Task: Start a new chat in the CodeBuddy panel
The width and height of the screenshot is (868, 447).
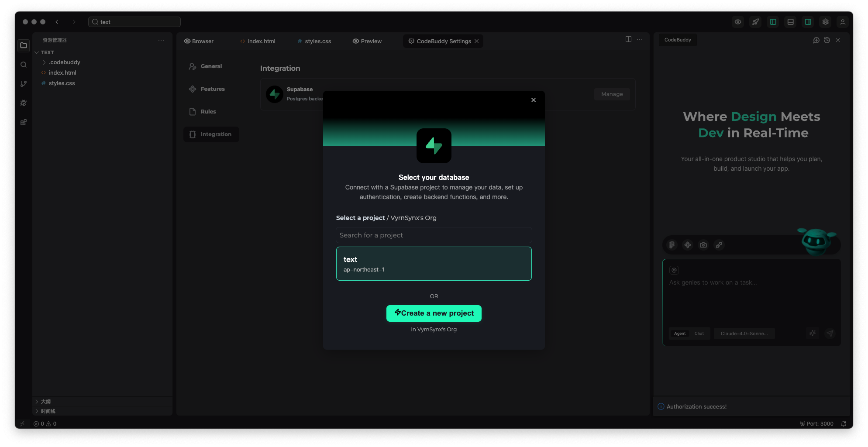Action: (816, 40)
